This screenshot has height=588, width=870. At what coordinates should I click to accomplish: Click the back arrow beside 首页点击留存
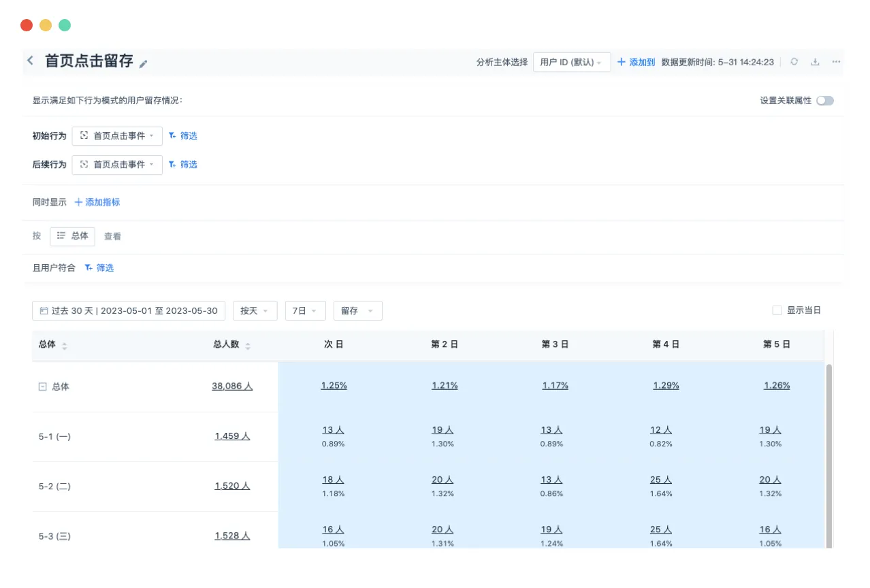pyautogui.click(x=30, y=61)
